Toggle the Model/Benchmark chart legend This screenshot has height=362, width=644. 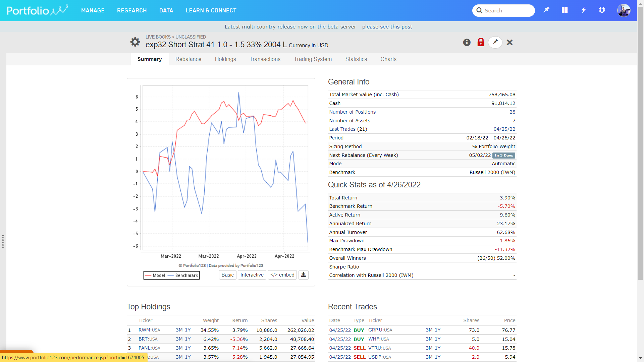pos(171,275)
